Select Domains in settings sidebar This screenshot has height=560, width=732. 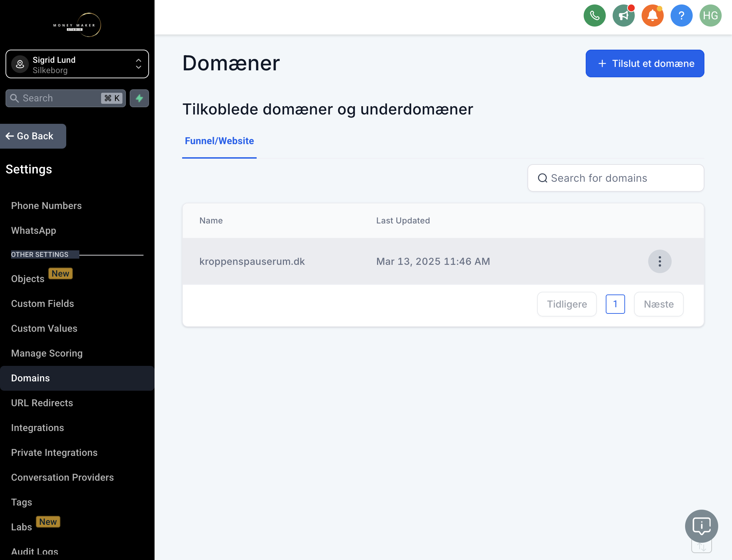coord(77,378)
